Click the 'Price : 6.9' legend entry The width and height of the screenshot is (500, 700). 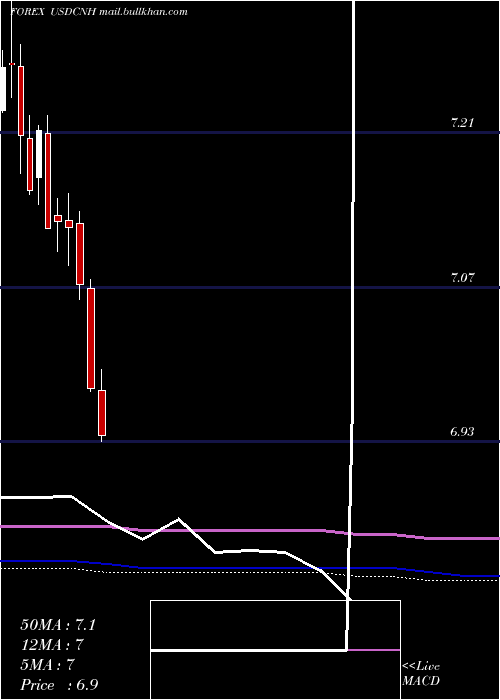[x=59, y=685]
